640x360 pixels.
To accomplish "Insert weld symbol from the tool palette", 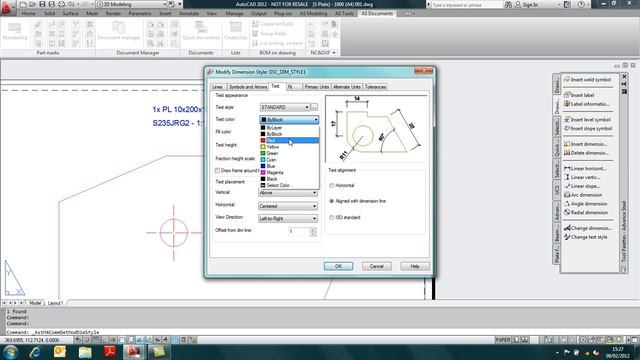I will click(x=587, y=80).
